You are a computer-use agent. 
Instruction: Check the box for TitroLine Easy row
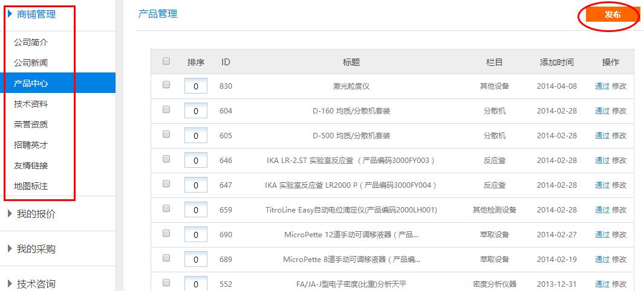[166, 208]
